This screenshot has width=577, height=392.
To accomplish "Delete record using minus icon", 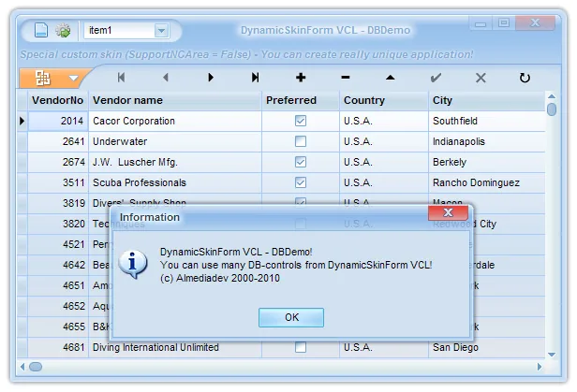I will (345, 78).
